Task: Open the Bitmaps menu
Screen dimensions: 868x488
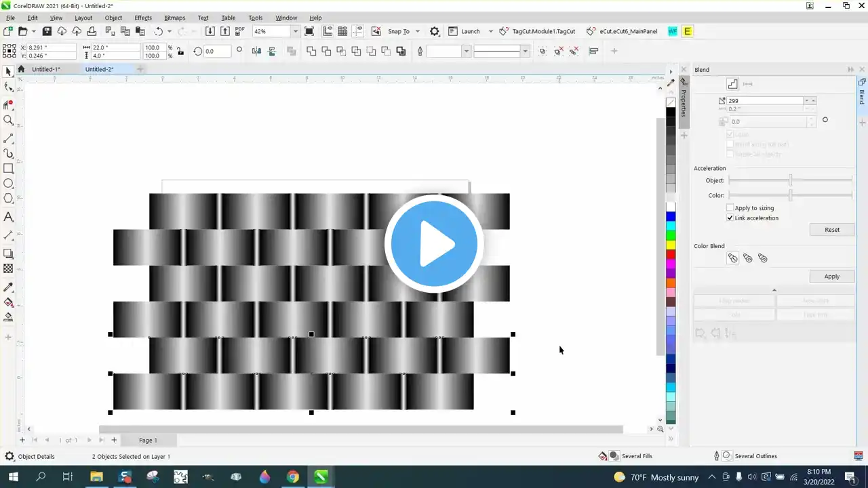Action: [x=174, y=18]
